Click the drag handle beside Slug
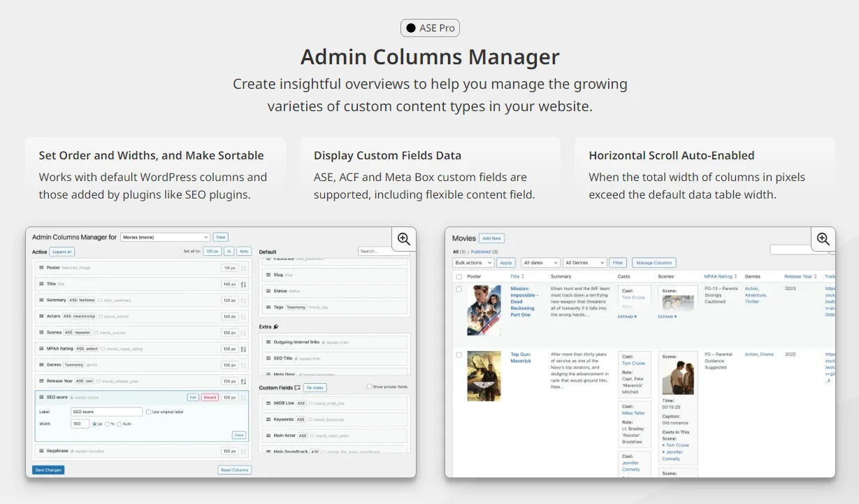Viewport: 859px width, 504px height. (268, 275)
